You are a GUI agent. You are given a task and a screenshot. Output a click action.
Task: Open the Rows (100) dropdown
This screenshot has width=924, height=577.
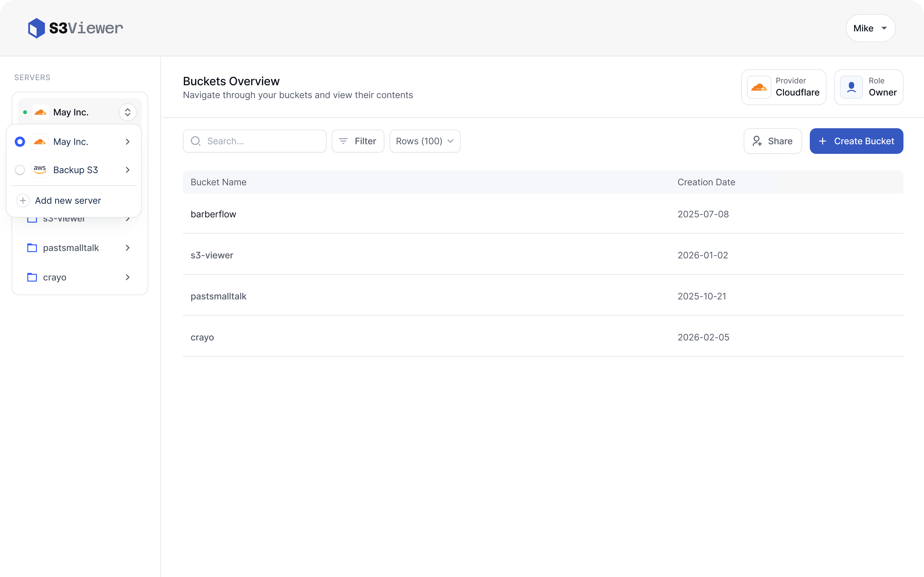pyautogui.click(x=424, y=141)
